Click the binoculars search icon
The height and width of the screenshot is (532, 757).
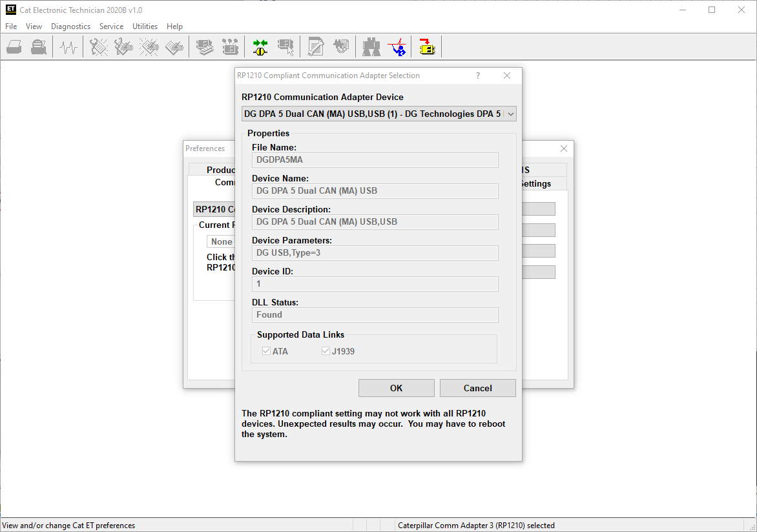click(371, 47)
